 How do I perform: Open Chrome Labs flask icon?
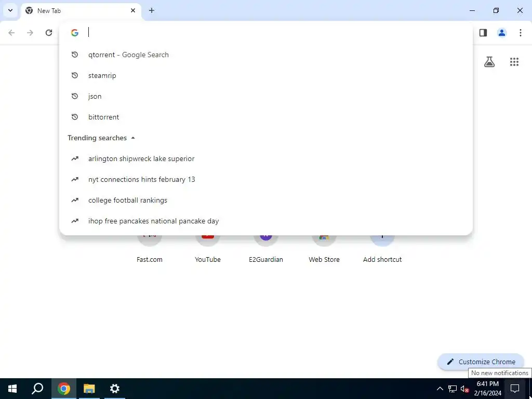pos(489,62)
